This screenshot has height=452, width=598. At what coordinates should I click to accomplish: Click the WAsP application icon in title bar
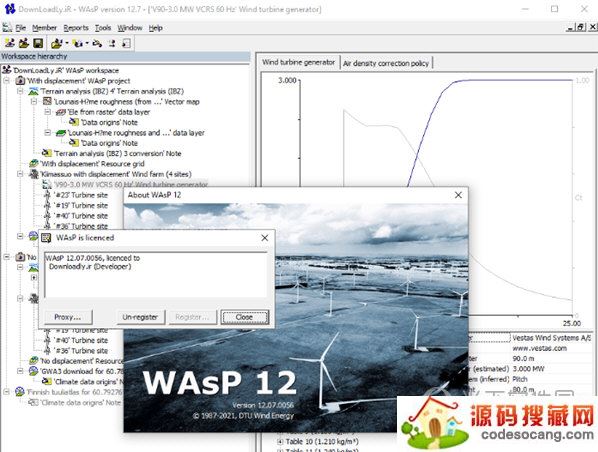point(10,9)
